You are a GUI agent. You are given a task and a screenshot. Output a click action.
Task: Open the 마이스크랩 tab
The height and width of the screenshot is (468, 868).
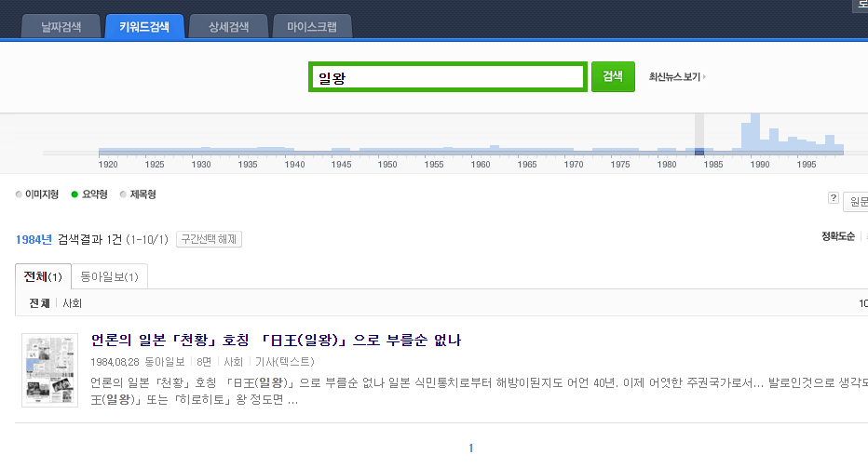point(312,27)
